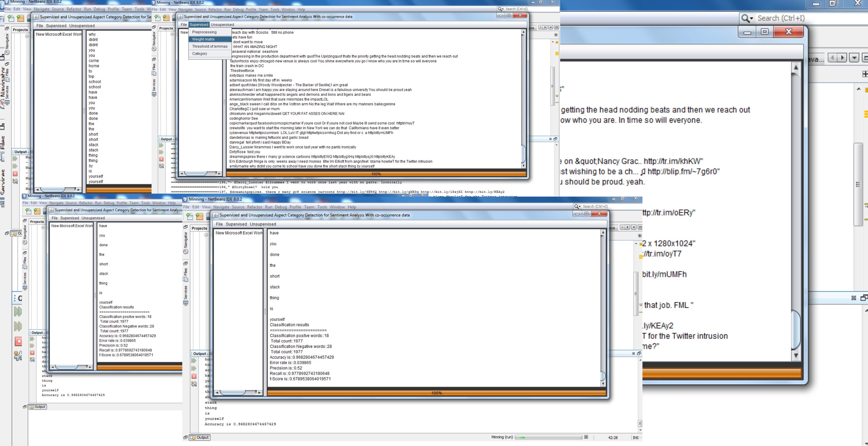Click Output button beside the status bar
The height and width of the screenshot is (446, 868).
click(200, 437)
